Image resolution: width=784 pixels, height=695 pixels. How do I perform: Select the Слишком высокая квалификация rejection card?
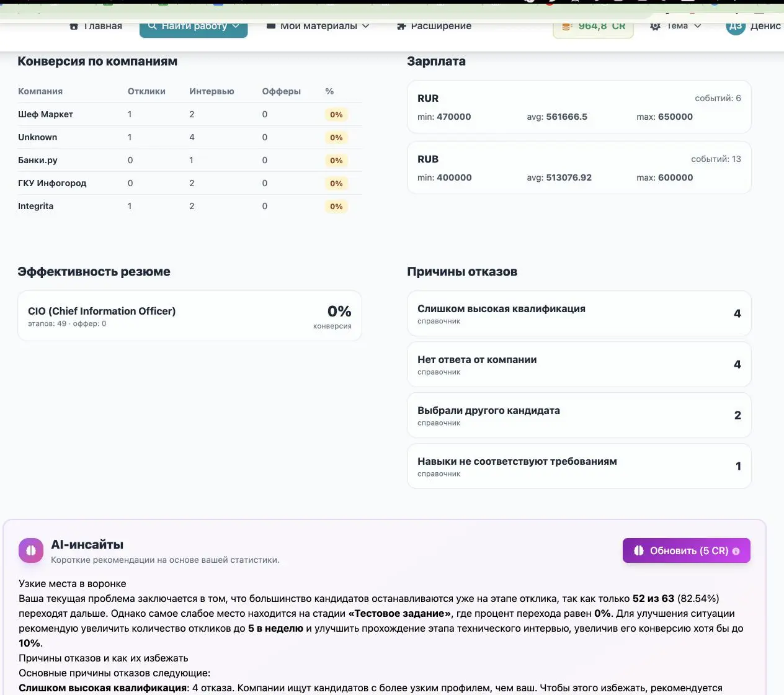(x=579, y=313)
